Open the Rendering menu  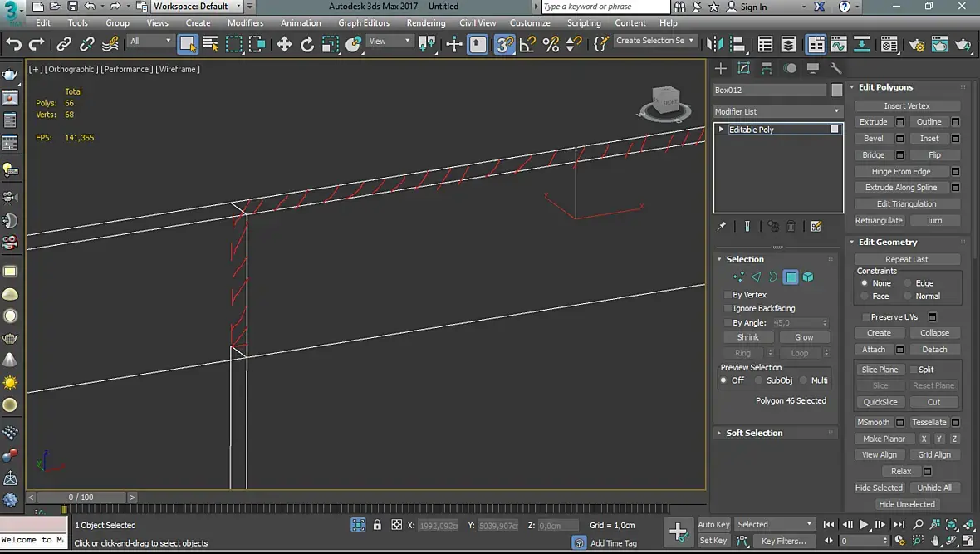(425, 23)
